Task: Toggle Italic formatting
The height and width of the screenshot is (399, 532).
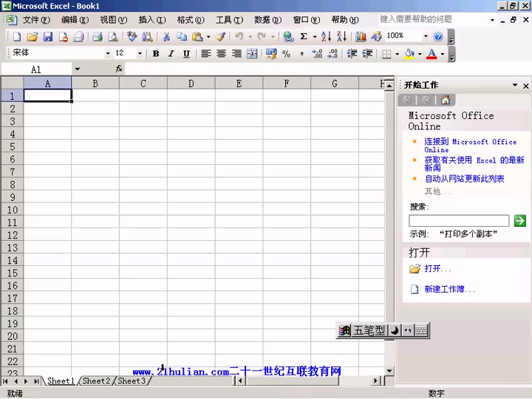Action: [x=171, y=54]
